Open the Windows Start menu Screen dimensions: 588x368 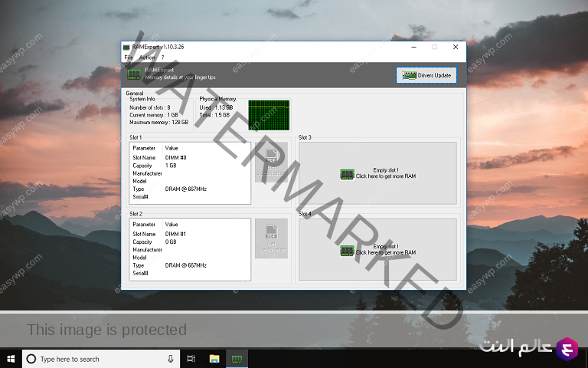point(11,359)
